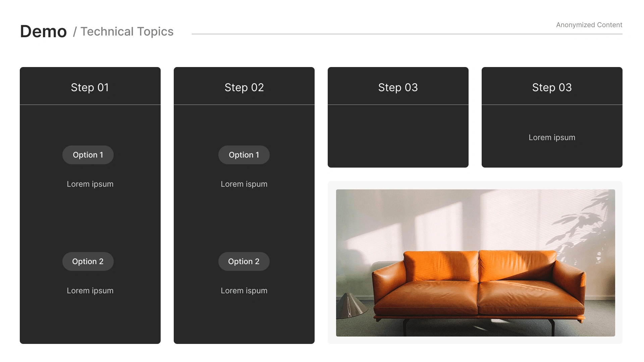Screen dimensions: 644x362
Task: Click the Anonymized Content label
Action: (x=589, y=25)
